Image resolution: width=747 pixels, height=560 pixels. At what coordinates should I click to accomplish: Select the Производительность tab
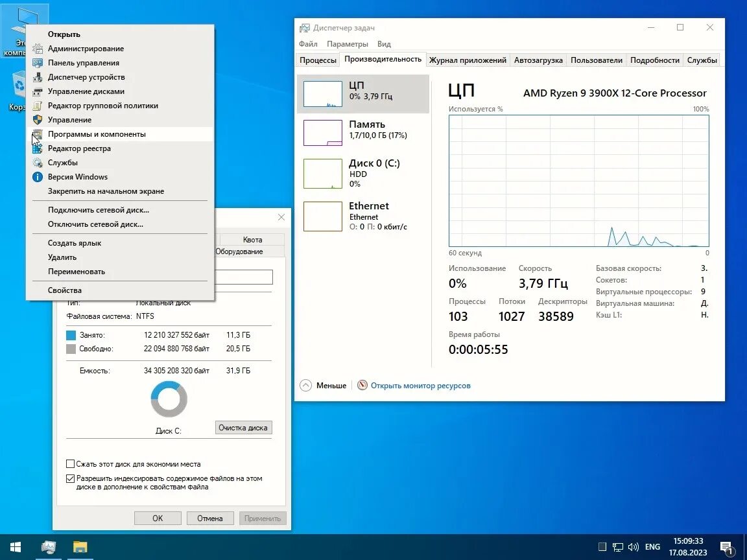[x=383, y=59]
